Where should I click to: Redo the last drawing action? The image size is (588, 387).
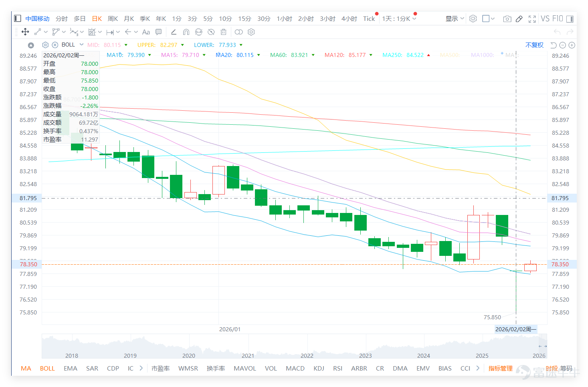pos(570,32)
